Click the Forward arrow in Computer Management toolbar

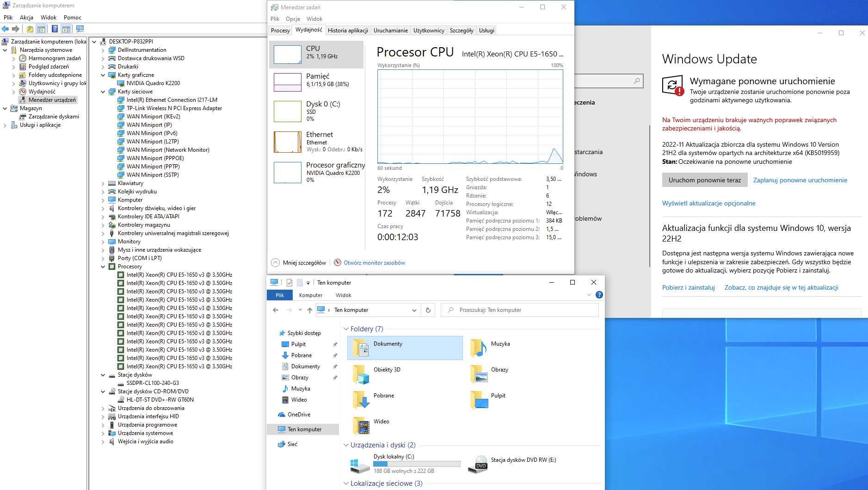coord(16,29)
